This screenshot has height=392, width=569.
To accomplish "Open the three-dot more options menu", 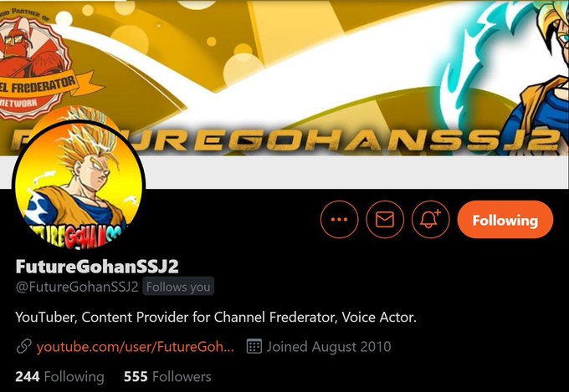I will pyautogui.click(x=339, y=219).
